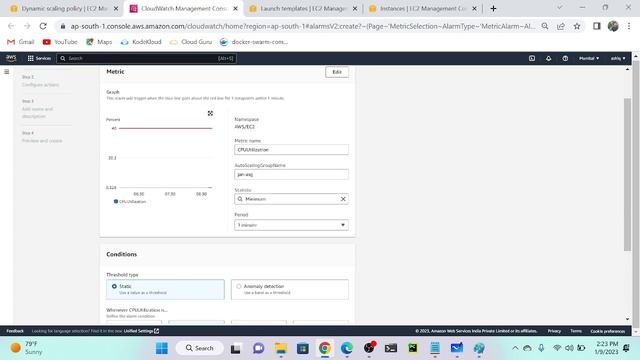Show hidden system tray icons chevron
640x360 pixels.
click(515, 348)
